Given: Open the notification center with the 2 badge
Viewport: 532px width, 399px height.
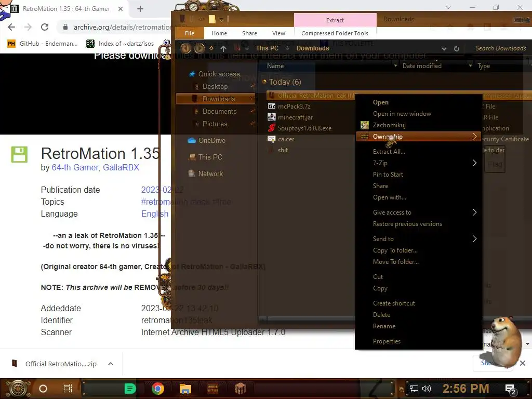Looking at the screenshot, I should coord(510,389).
